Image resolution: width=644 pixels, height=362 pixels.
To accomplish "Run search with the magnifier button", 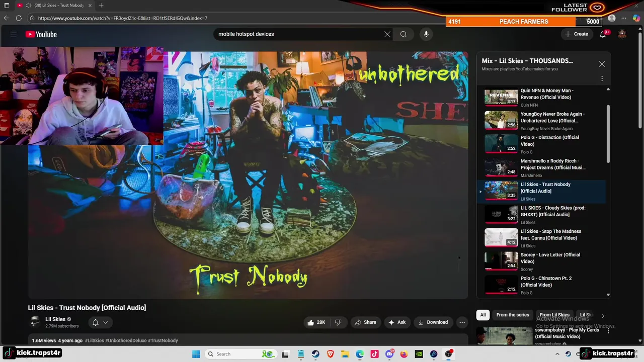I will pos(404,34).
